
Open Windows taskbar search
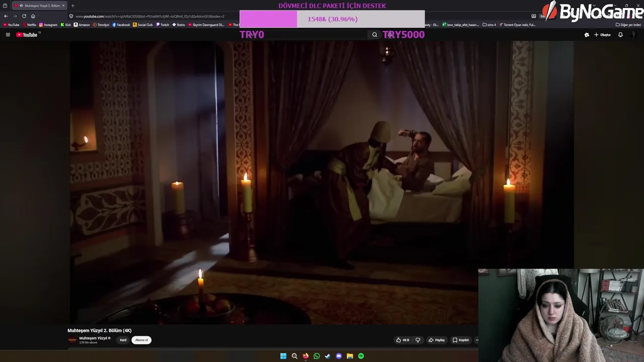coord(294,356)
